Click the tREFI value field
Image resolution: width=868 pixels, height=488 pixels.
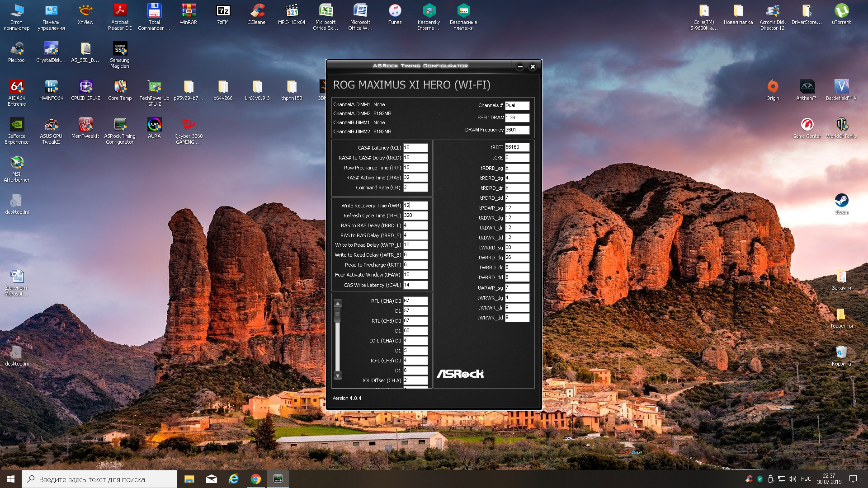517,147
